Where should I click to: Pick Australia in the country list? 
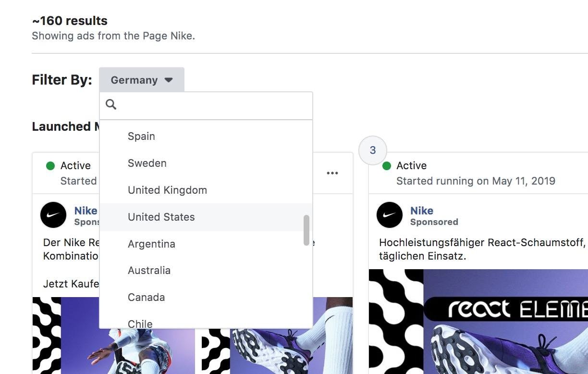[149, 271]
